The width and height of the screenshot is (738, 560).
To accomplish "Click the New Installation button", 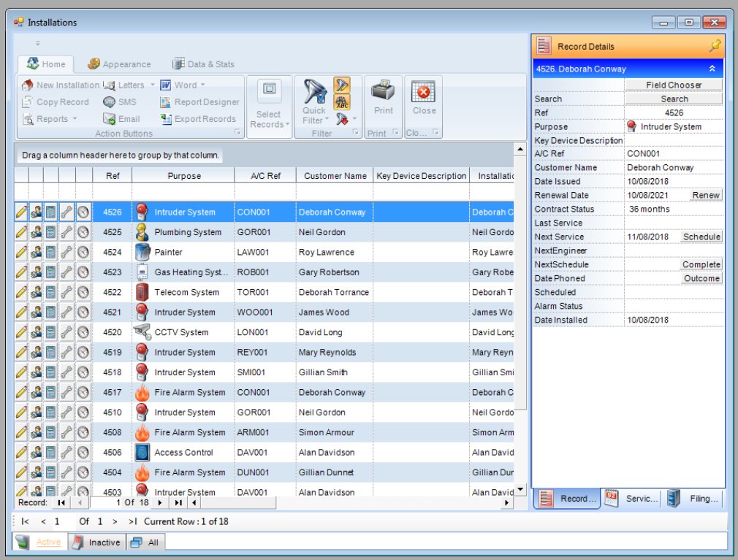I will pos(60,85).
